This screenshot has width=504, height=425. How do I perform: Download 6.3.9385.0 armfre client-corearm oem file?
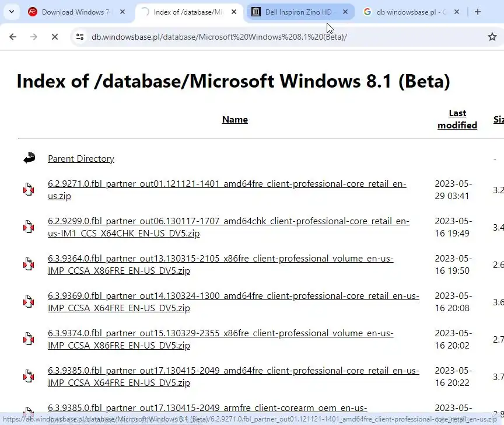point(207,407)
